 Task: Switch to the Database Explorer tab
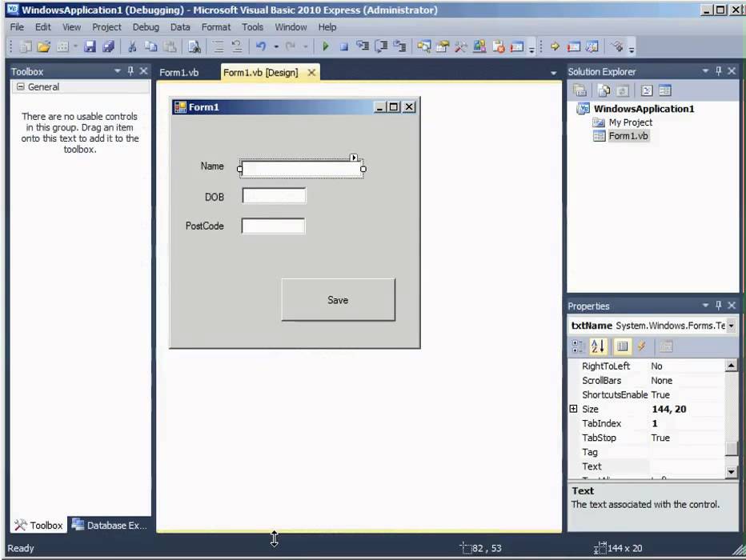[110, 525]
